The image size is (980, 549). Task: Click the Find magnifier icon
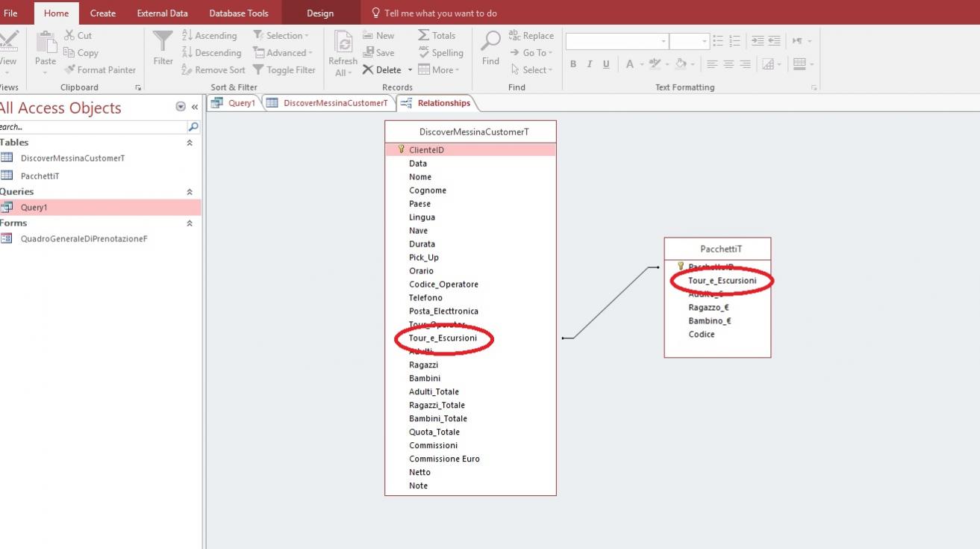coord(490,42)
